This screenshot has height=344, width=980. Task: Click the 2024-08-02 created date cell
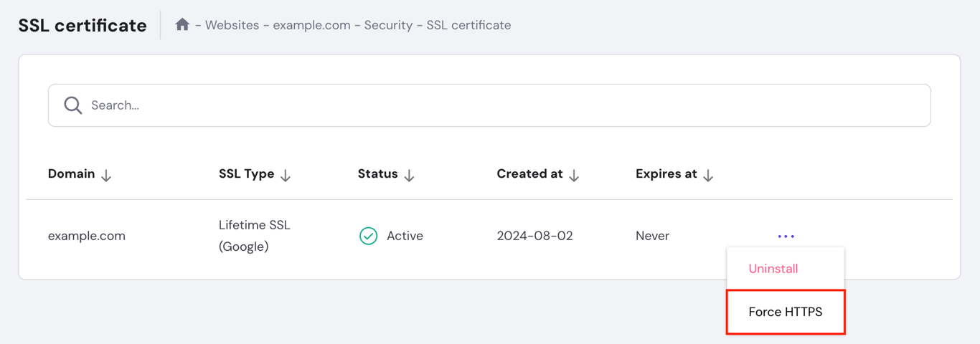(534, 236)
